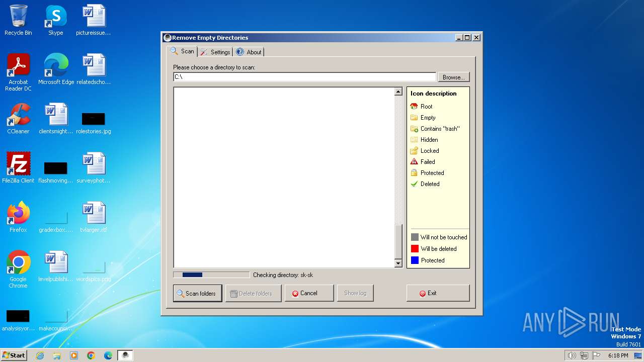Open the Recycle Bin desktop icon
Image resolution: width=644 pixels, height=362 pixels.
(18, 20)
